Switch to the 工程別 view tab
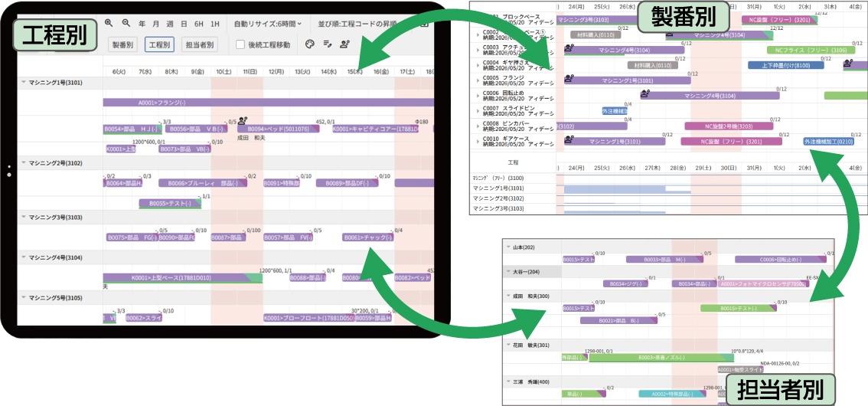This screenshot has height=406, width=868. [159, 45]
